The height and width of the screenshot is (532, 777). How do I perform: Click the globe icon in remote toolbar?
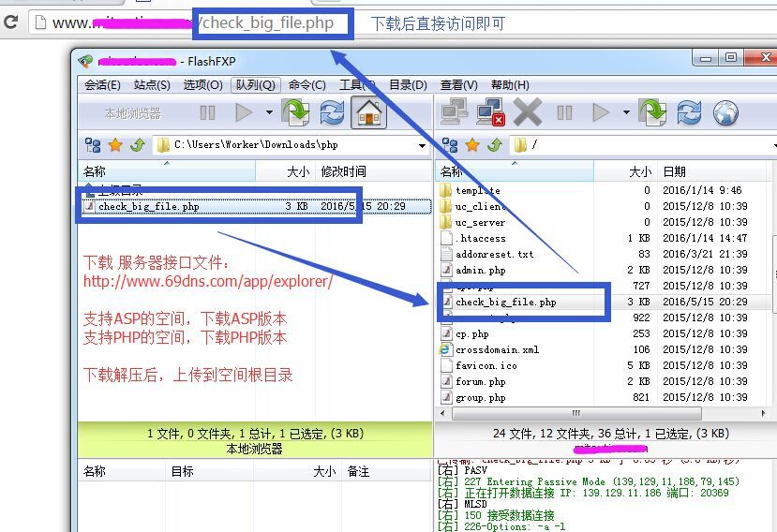(726, 113)
